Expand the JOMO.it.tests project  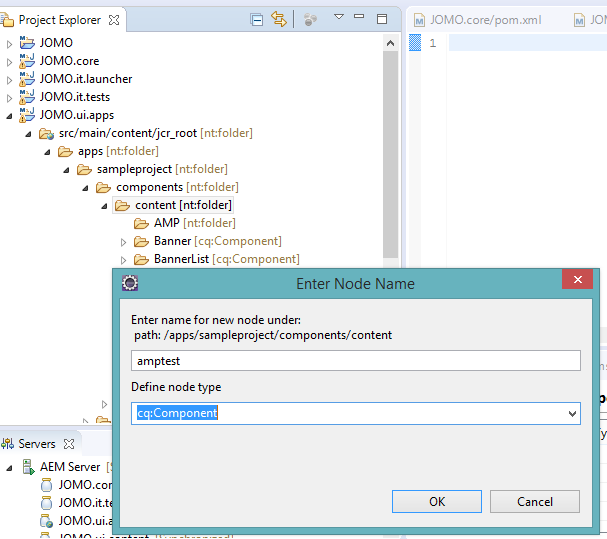click(9, 98)
